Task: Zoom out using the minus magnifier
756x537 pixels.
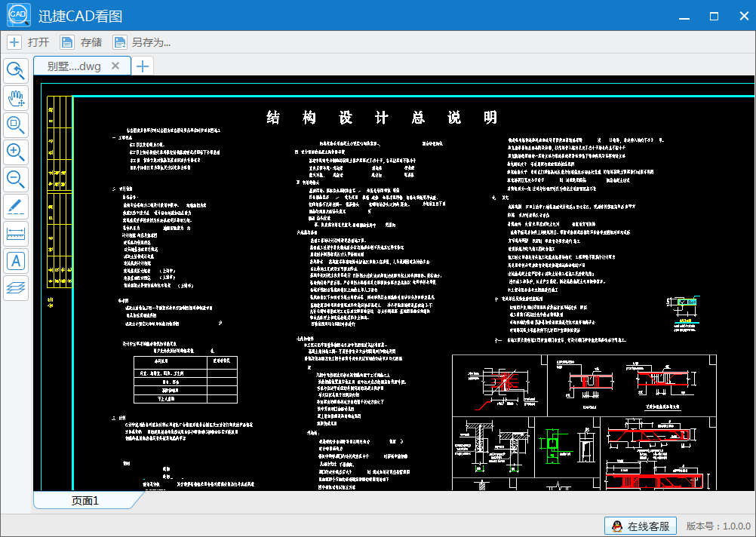Action: [x=16, y=180]
